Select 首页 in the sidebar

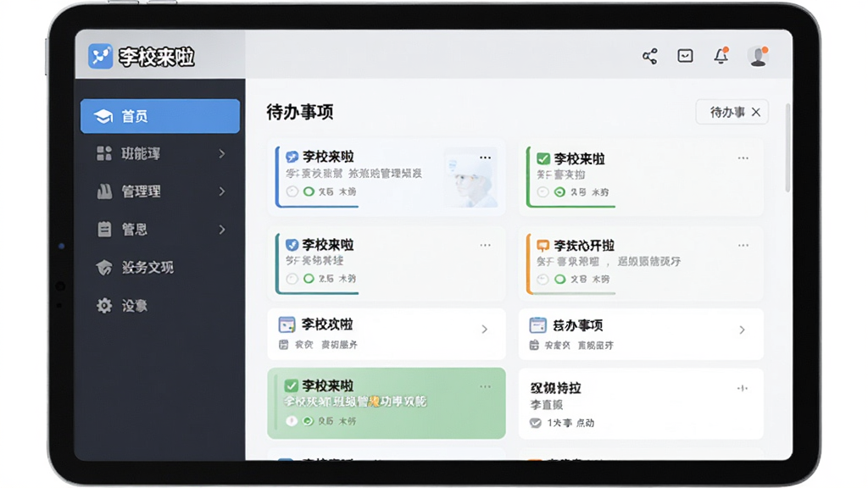[x=160, y=116]
